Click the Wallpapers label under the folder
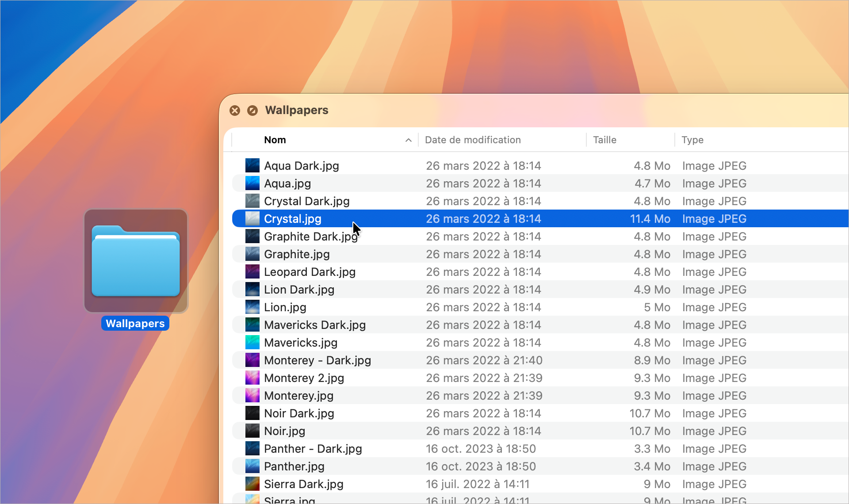The image size is (849, 504). click(x=135, y=324)
